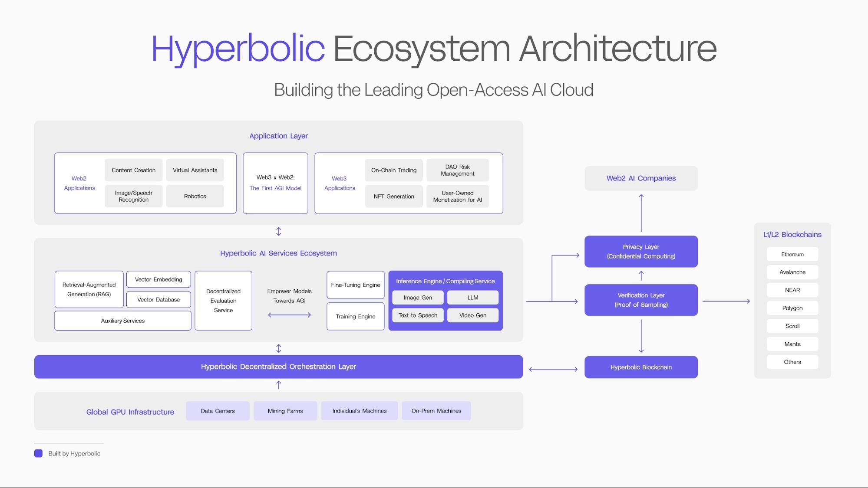Screen dimensions: 868x488
Task: Select the NFT Generation box
Action: [394, 196]
